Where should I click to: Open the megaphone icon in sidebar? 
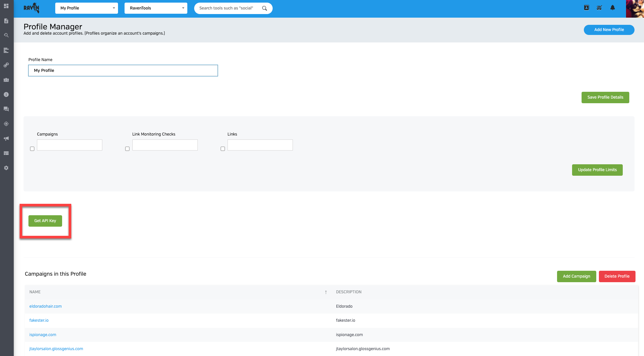(x=6, y=138)
